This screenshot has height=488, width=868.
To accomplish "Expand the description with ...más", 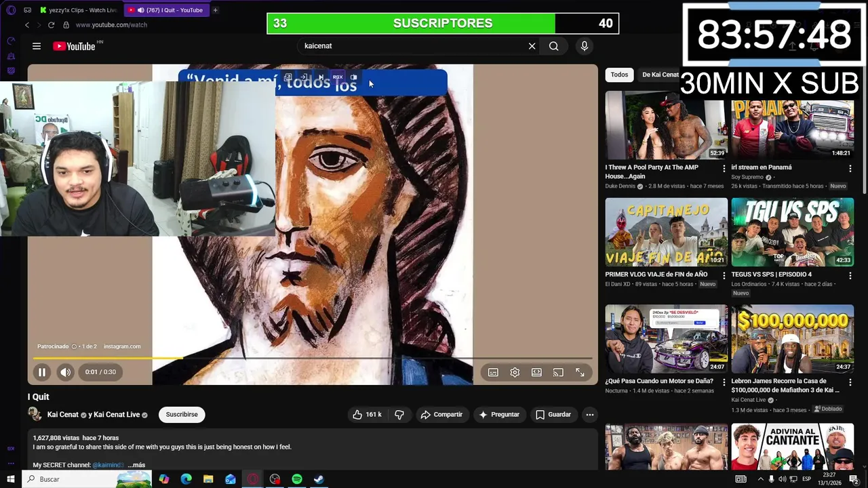I will point(136,465).
